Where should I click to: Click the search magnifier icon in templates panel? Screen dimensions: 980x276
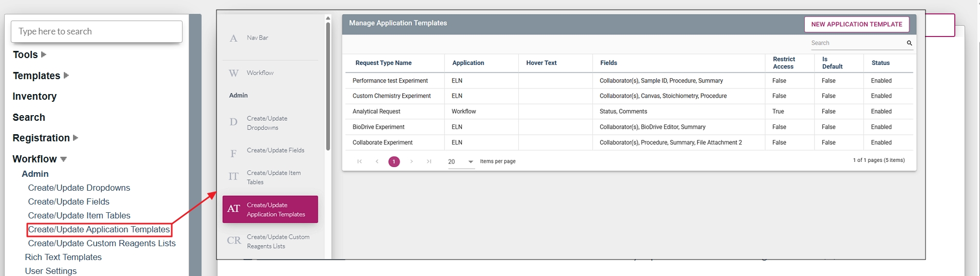[x=909, y=43]
